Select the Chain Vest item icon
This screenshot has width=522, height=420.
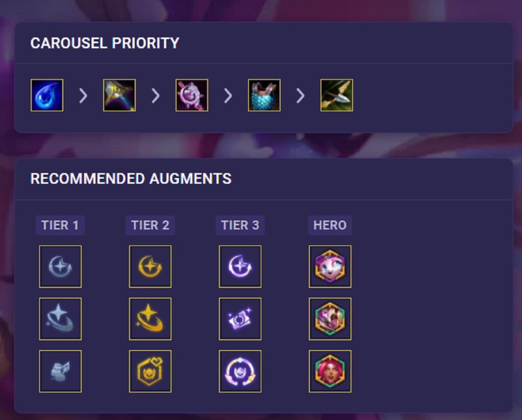click(265, 95)
